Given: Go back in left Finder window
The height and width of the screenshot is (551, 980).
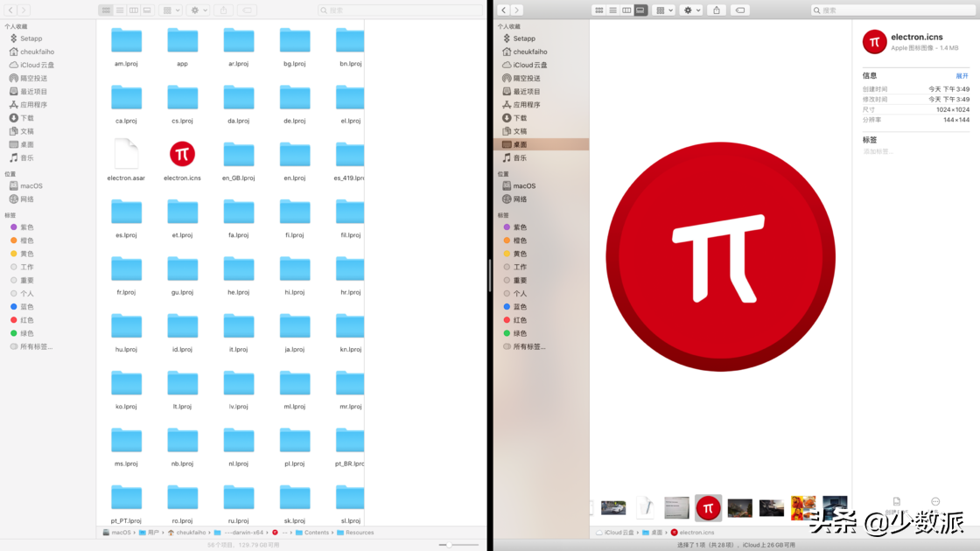Looking at the screenshot, I should point(11,10).
